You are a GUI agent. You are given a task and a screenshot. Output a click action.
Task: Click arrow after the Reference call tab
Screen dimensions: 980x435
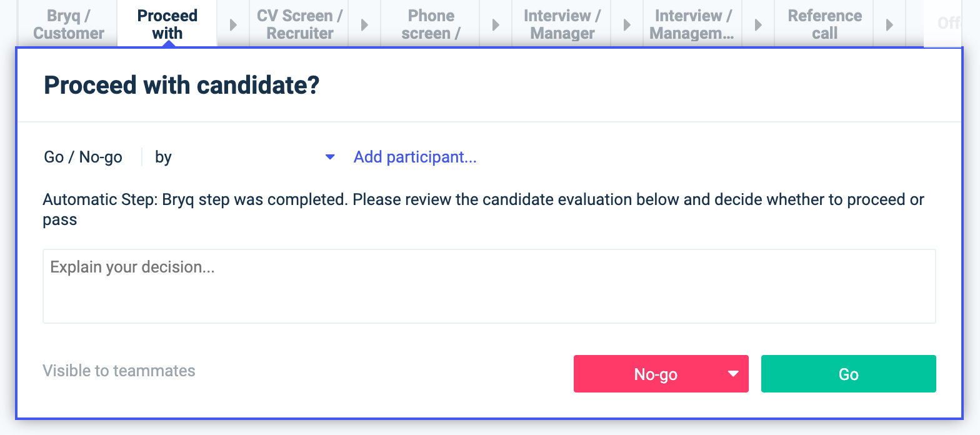tap(890, 25)
